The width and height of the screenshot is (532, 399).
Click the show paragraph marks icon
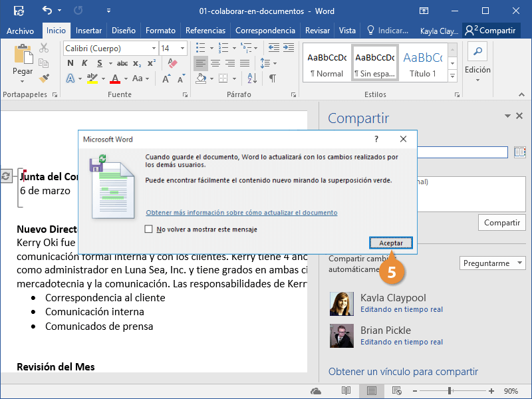272,78
